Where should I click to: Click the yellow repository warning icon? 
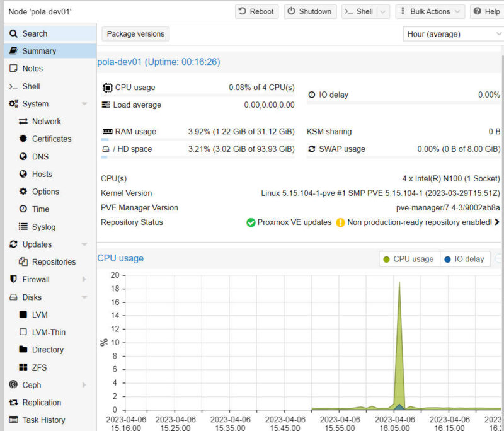[340, 222]
